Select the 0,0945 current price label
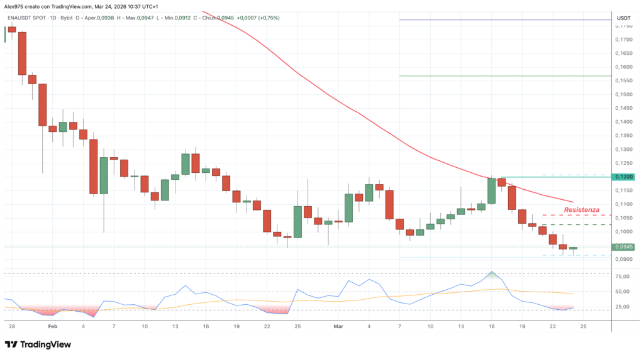The width and height of the screenshot is (644, 357). click(x=623, y=247)
